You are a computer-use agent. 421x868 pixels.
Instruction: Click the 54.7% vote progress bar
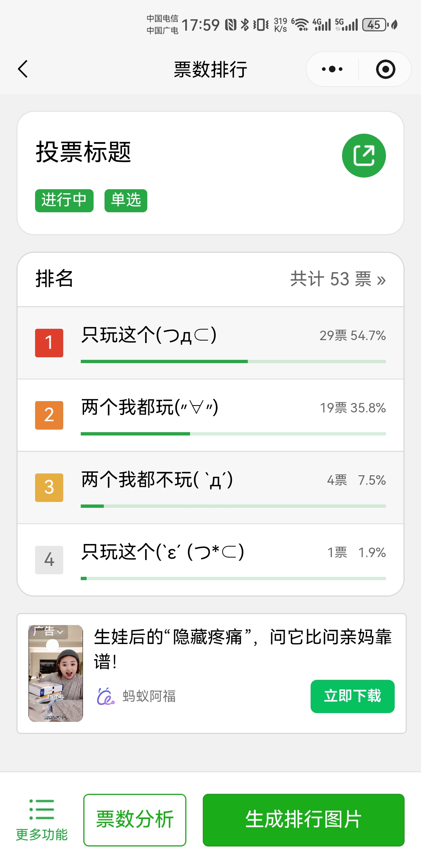click(x=233, y=361)
